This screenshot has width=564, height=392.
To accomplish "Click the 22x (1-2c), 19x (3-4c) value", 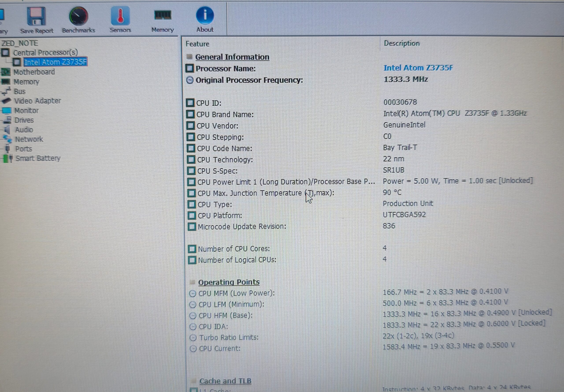I will pos(418,336).
